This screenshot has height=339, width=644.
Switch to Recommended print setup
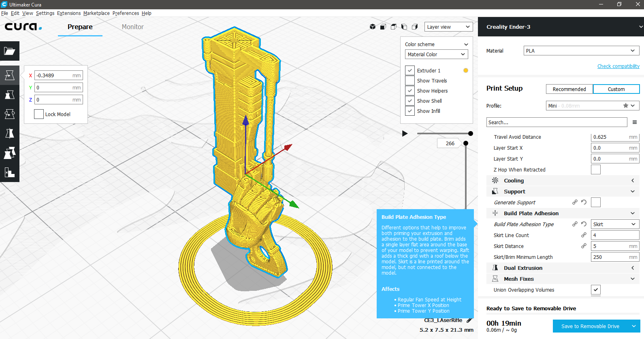pos(569,89)
